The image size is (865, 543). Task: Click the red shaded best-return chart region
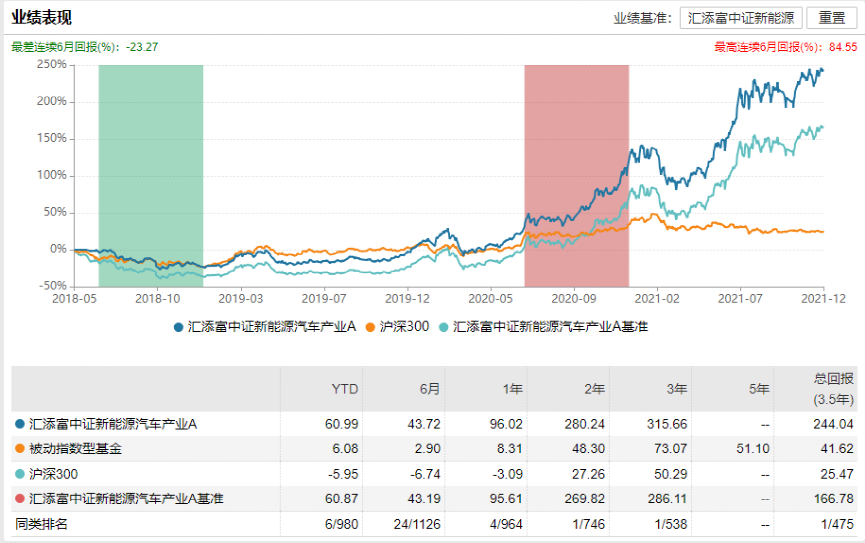[576, 175]
